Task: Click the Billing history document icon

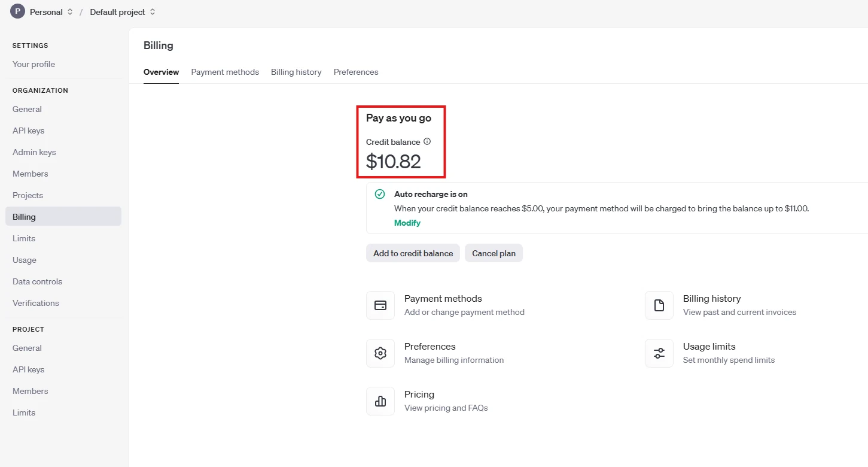Action: pyautogui.click(x=659, y=305)
